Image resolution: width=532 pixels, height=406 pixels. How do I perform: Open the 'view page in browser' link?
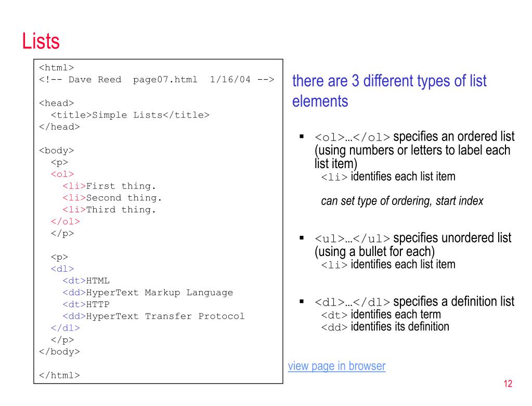[x=336, y=366]
